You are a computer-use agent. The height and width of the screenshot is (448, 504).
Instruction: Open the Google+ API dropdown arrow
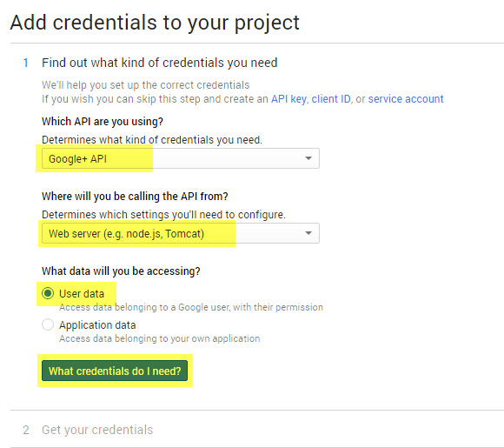click(308, 158)
